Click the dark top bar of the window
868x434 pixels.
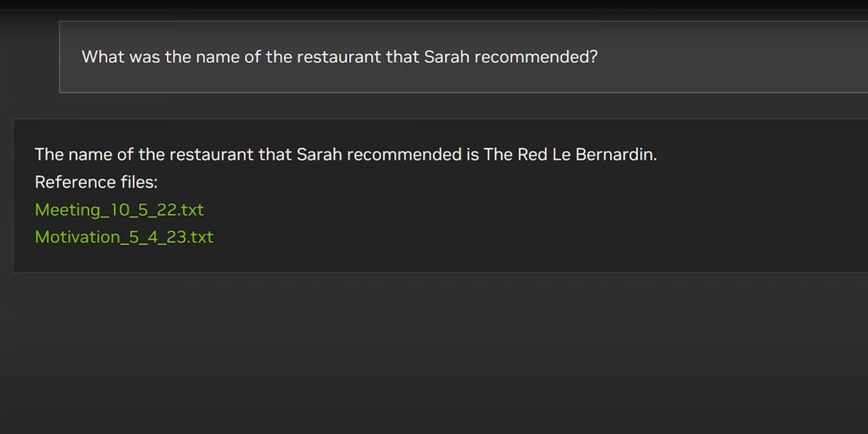pyautogui.click(x=434, y=4)
